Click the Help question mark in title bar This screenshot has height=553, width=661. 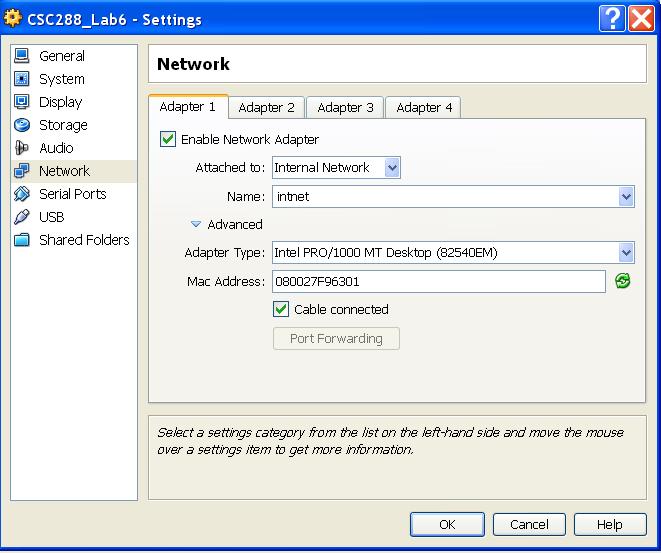click(x=613, y=19)
